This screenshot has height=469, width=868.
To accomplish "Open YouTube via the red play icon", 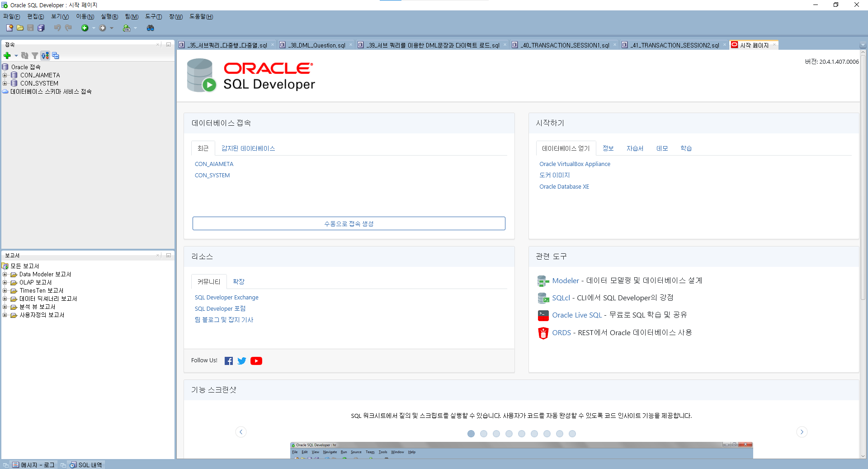I will (256, 361).
